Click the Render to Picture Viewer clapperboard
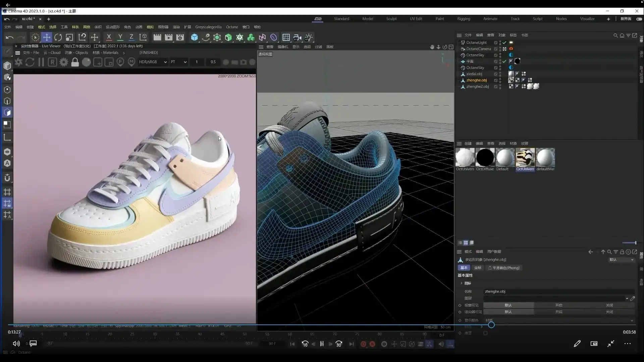Screen dimensions: 644x362 [169, 38]
